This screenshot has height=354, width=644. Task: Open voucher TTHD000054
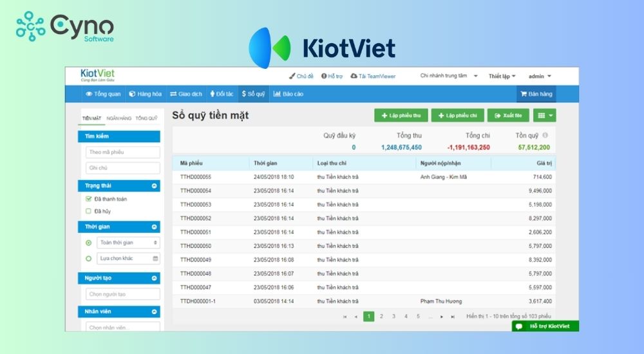196,191
